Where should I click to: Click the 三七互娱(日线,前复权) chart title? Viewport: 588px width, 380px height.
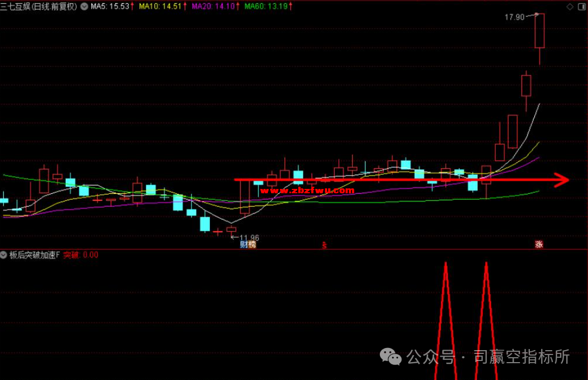point(39,7)
